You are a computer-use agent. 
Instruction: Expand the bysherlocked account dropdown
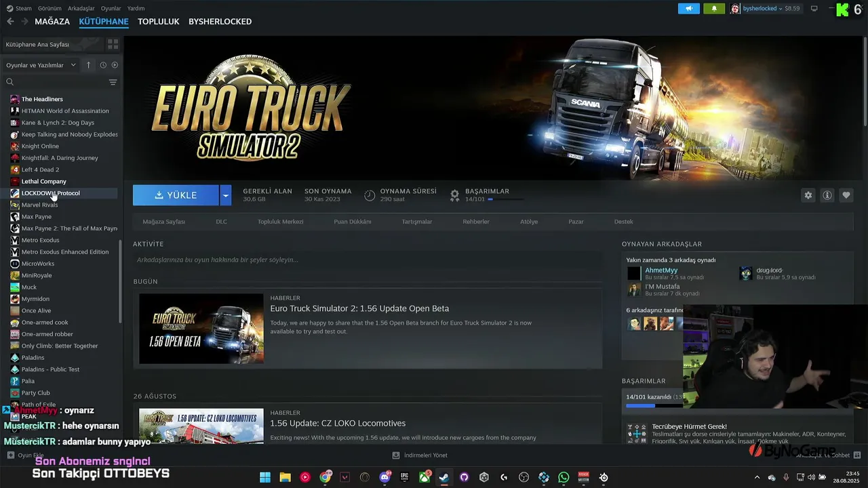[766, 8]
